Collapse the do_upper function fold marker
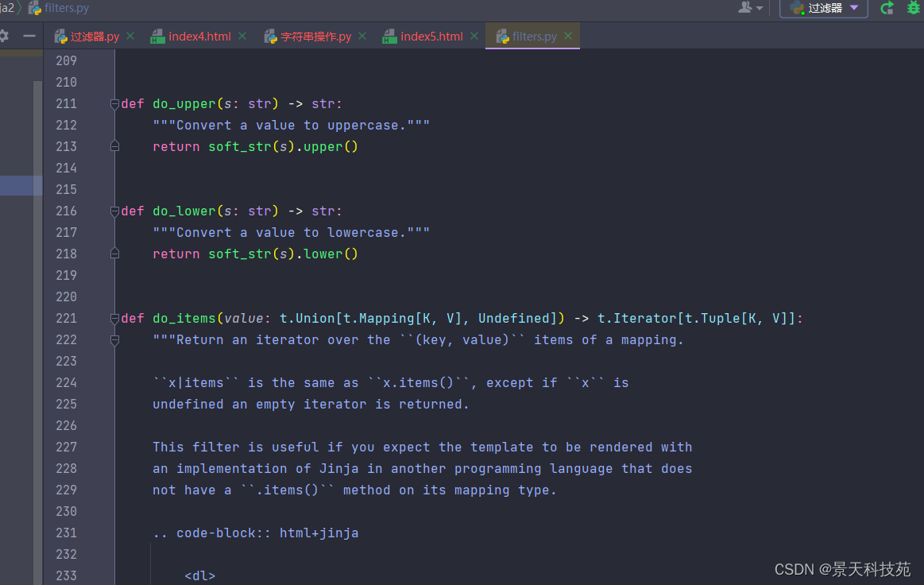Screen dimensions: 924x585 coord(115,104)
